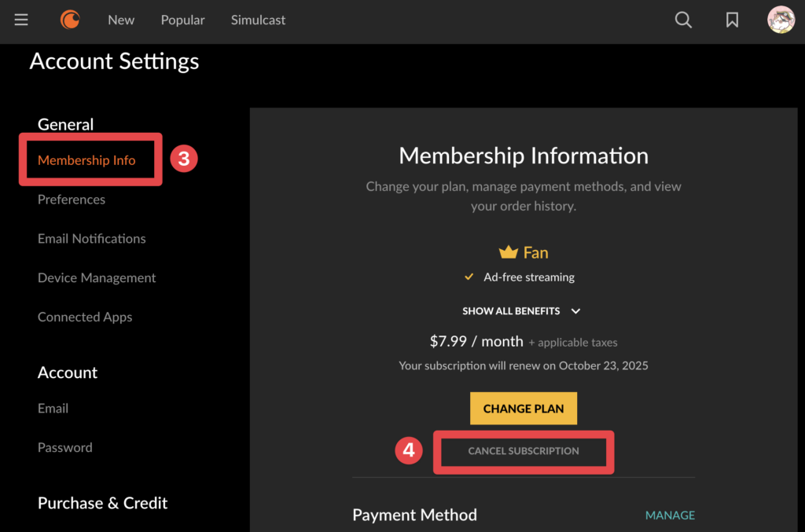Expand Show All Benefits

(x=522, y=310)
